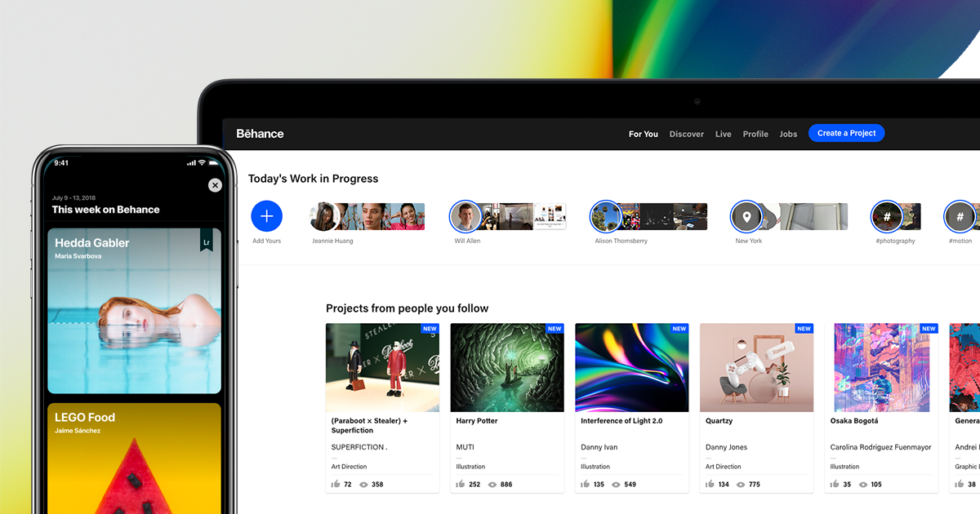
Task: Open Jeannie Huang's work in progress photos
Action: click(367, 216)
